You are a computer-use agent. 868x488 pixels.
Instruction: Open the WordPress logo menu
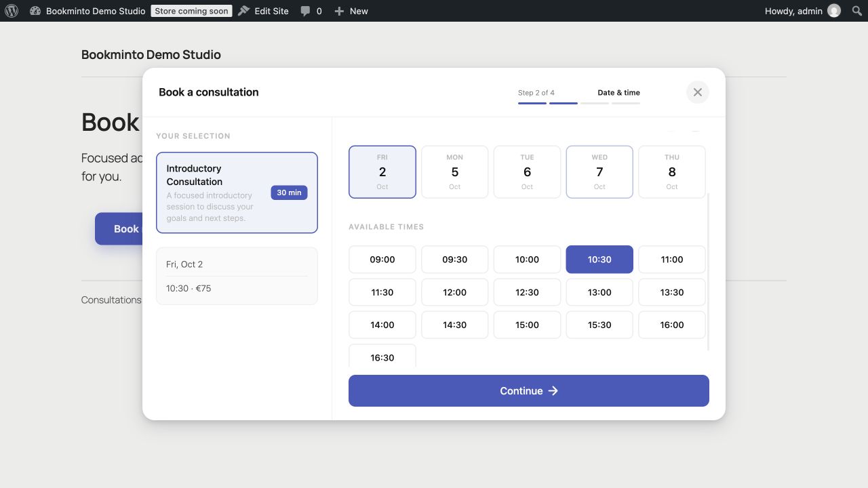click(x=12, y=11)
